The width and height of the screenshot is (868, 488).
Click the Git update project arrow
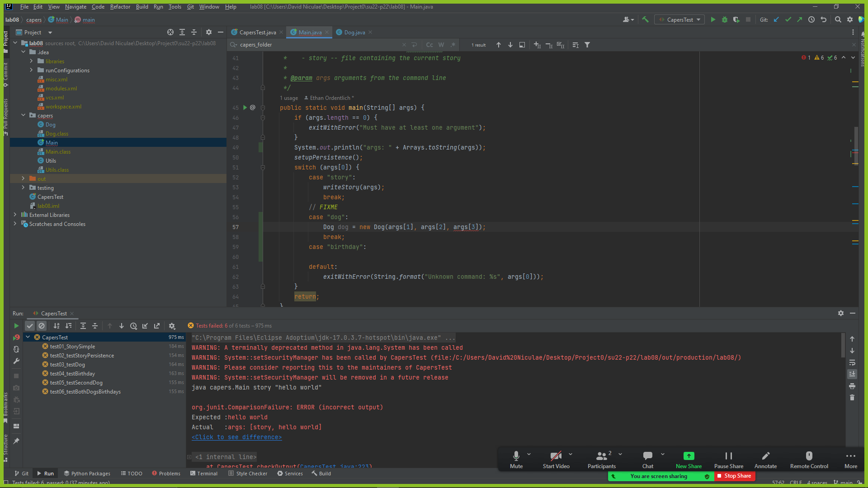776,19
